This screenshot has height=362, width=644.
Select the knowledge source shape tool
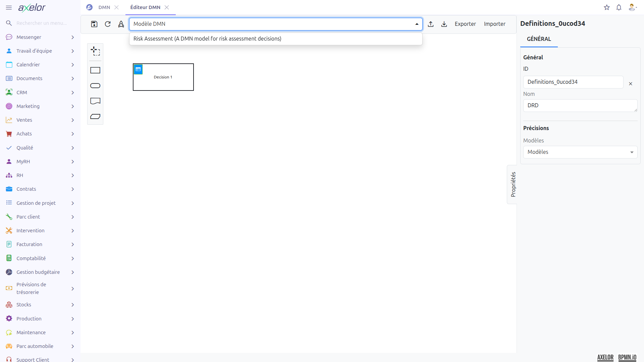pos(95,101)
